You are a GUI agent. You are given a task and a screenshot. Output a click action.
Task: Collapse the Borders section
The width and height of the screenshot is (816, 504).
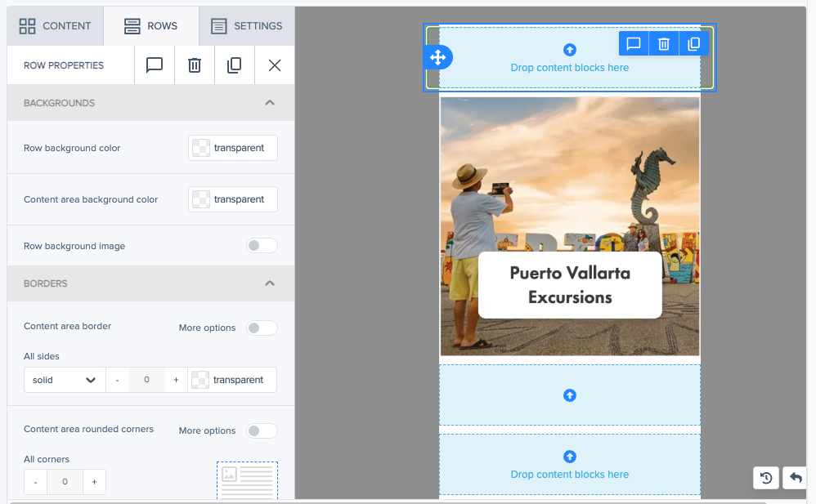[x=270, y=283]
